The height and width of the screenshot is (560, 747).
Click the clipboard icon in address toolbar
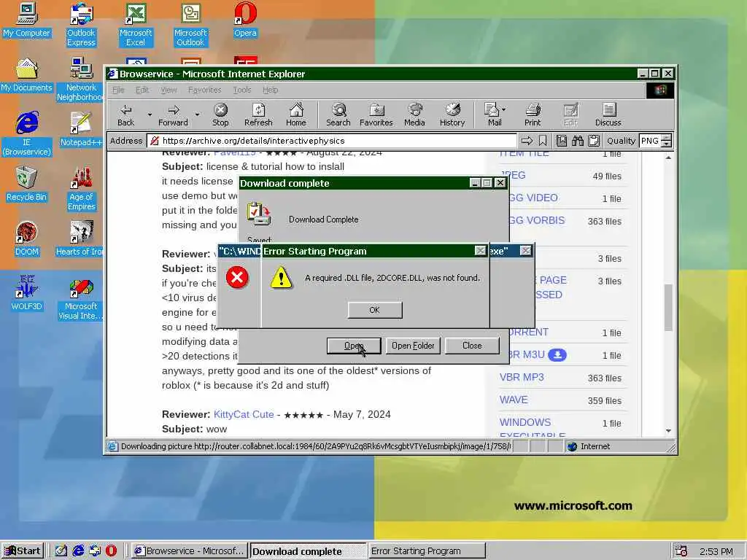[594, 141]
